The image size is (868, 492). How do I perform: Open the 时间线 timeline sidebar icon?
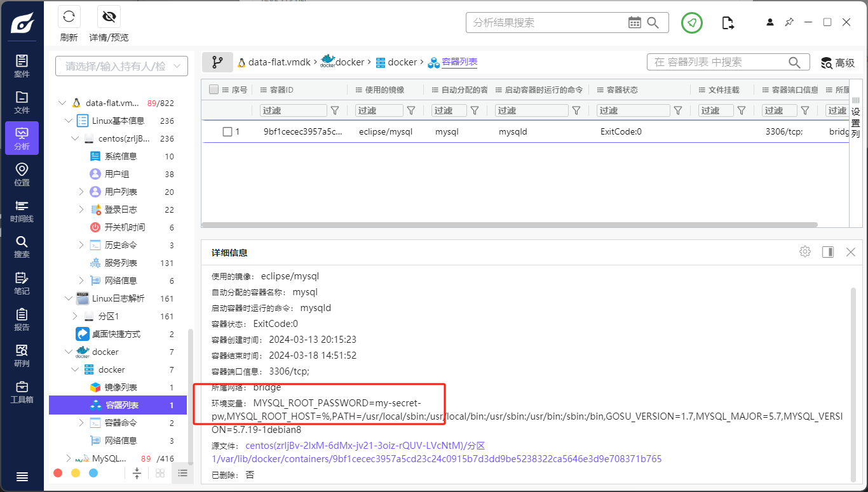tap(22, 211)
